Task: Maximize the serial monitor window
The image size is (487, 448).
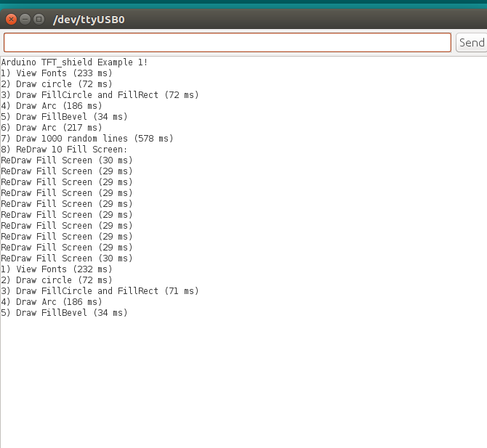Action: pos(39,19)
